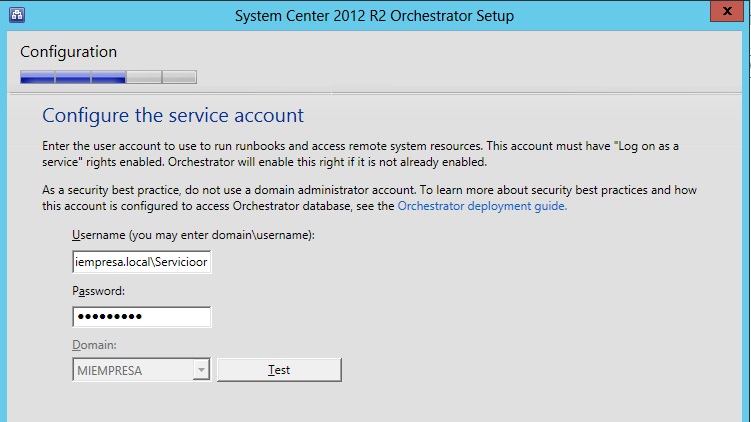
Task: Click the last unfilled progress segment
Action: (179, 77)
